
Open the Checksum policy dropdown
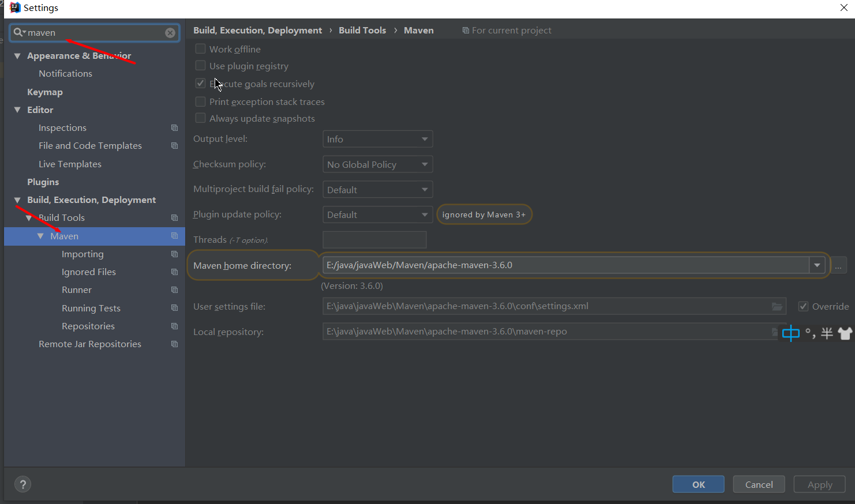(x=377, y=164)
